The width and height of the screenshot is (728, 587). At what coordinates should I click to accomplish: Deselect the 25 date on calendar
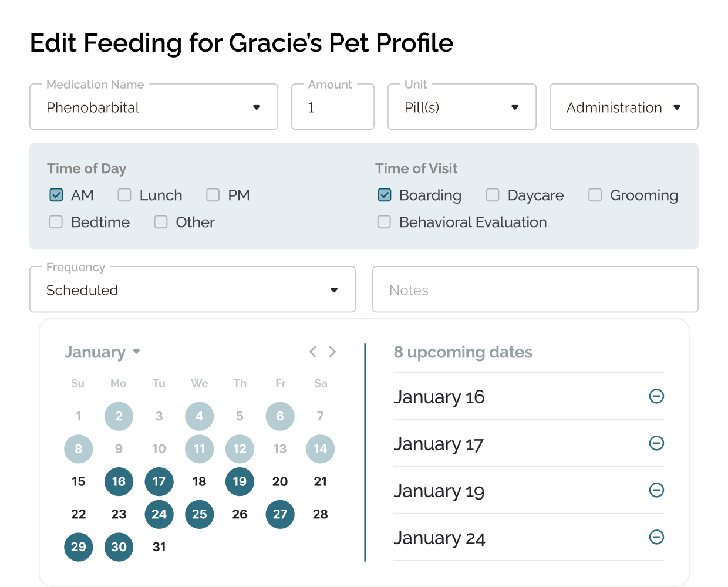(x=199, y=514)
